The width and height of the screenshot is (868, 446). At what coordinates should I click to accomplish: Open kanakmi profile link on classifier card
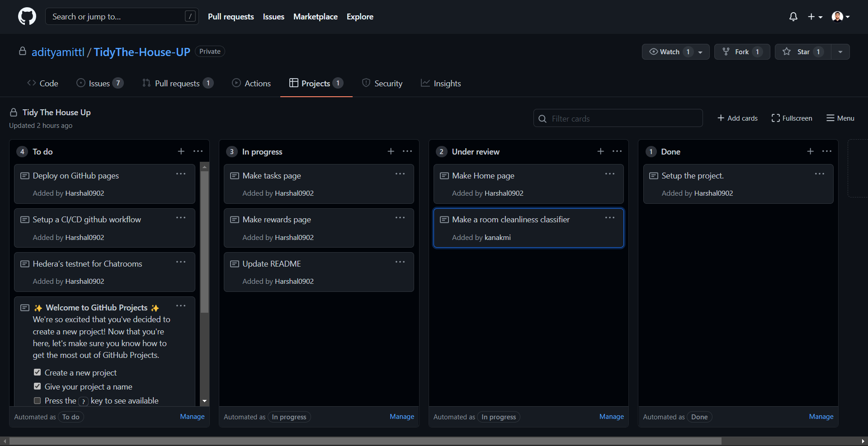coord(498,237)
